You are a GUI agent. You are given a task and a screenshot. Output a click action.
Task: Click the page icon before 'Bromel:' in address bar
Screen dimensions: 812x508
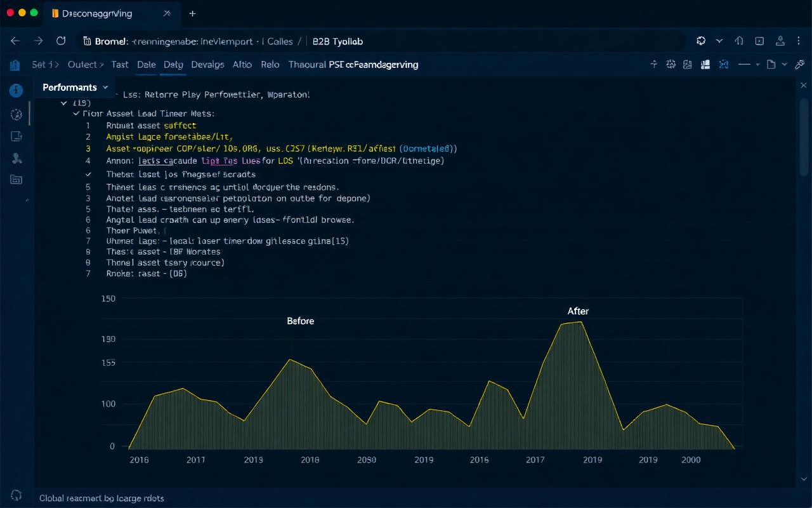[x=88, y=41]
